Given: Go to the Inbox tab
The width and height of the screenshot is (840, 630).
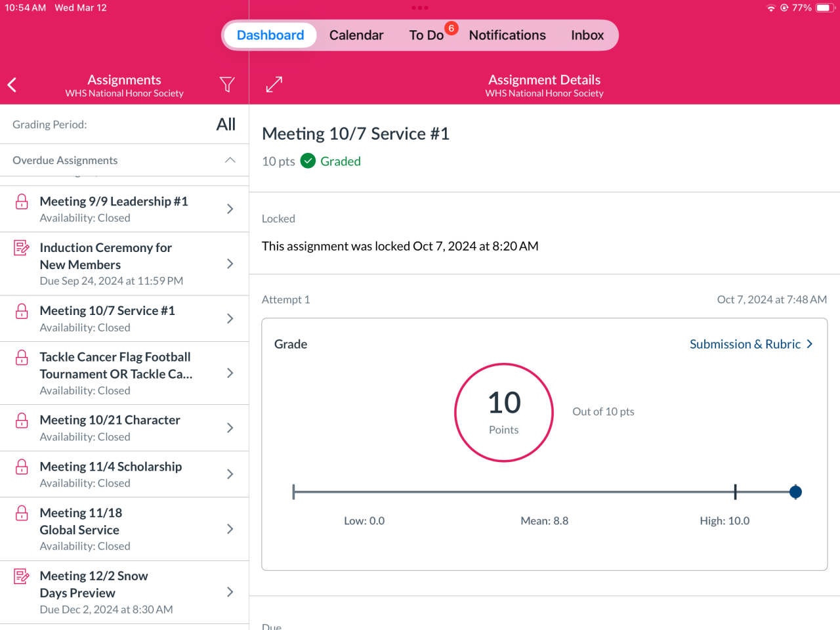Looking at the screenshot, I should tap(587, 35).
